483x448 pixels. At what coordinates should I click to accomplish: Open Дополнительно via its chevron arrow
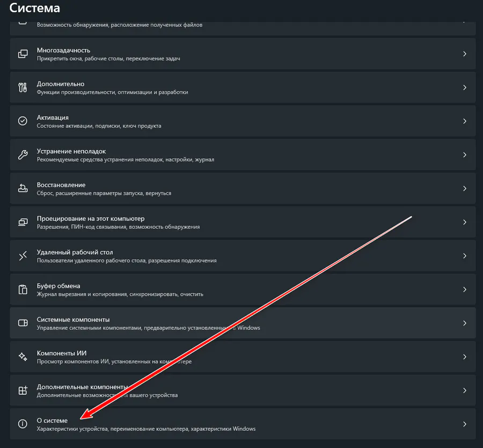(x=465, y=87)
